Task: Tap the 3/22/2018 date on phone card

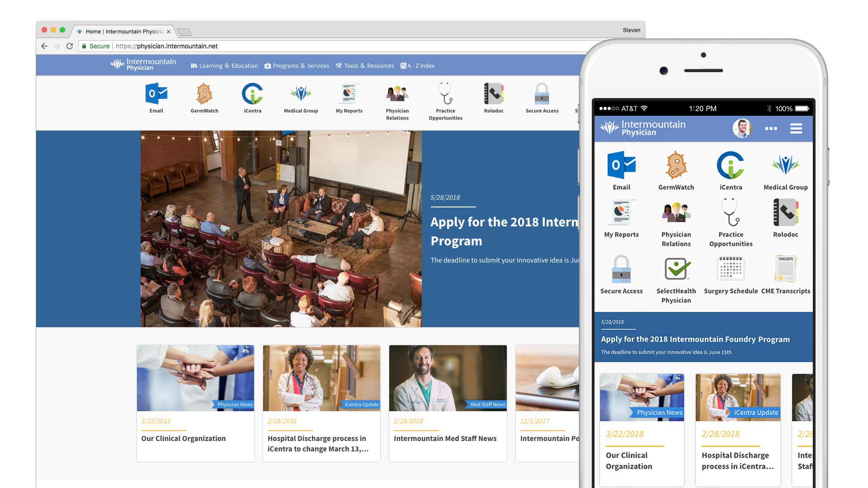Action: click(625, 434)
